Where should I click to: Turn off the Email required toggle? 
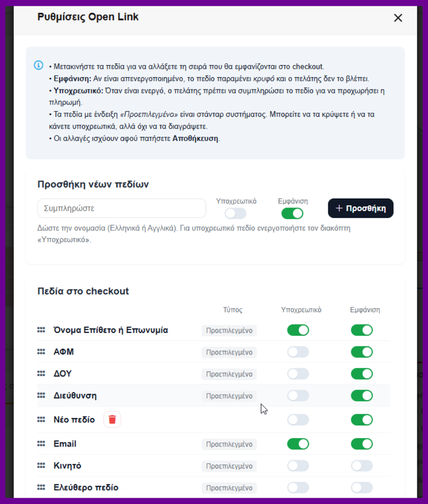point(298,444)
